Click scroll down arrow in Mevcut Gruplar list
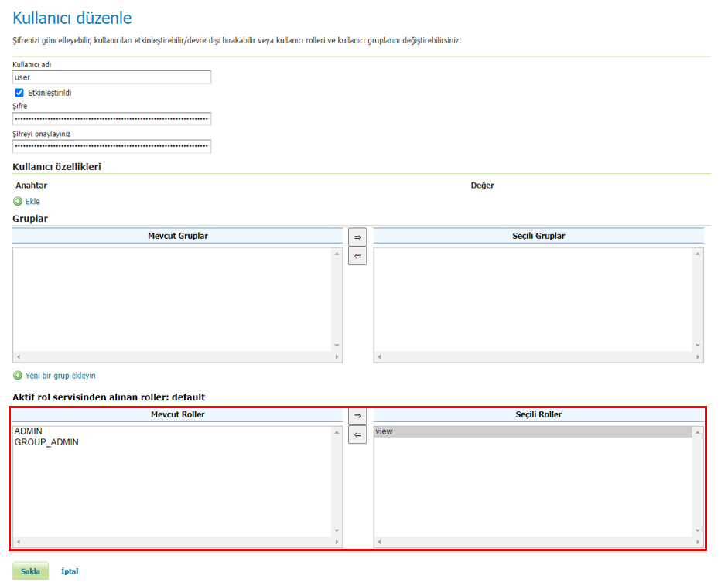This screenshot has width=728, height=586. [337, 346]
